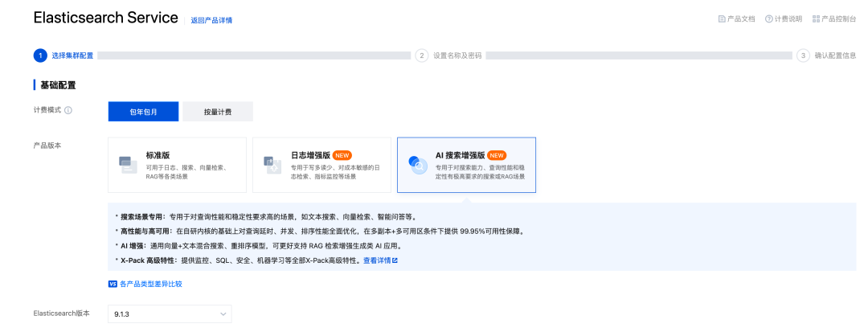Choose the 标准版 product card
868x332 pixels.
coord(177,165)
